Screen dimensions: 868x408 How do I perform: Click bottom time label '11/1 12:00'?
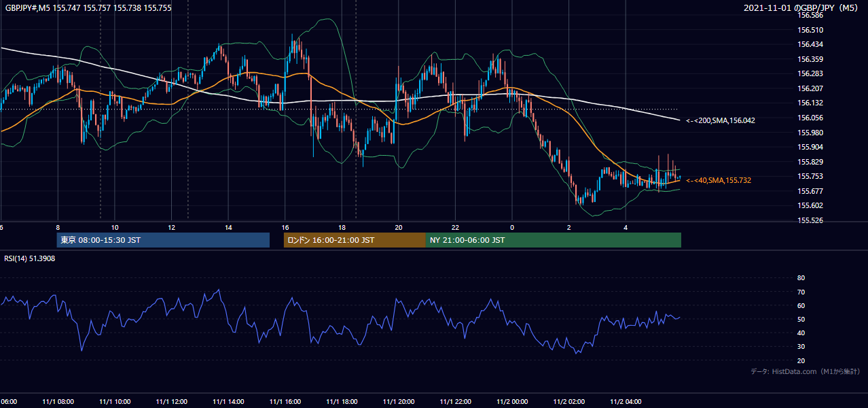coord(171,401)
